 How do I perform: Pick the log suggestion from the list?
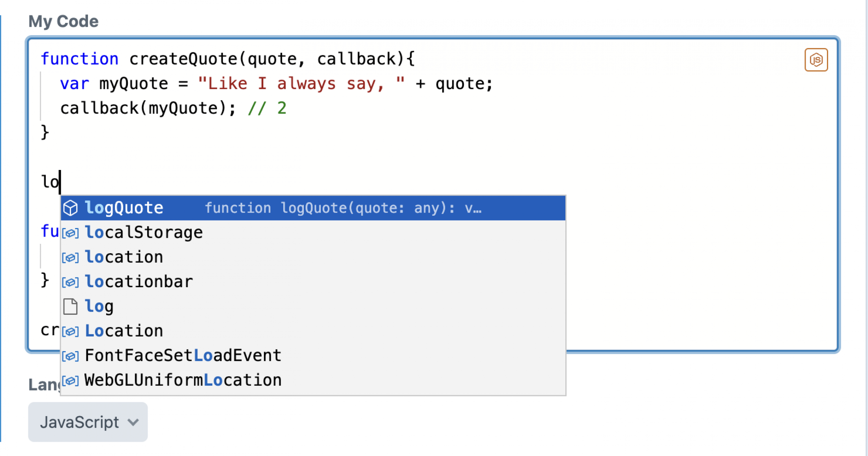[x=99, y=306]
